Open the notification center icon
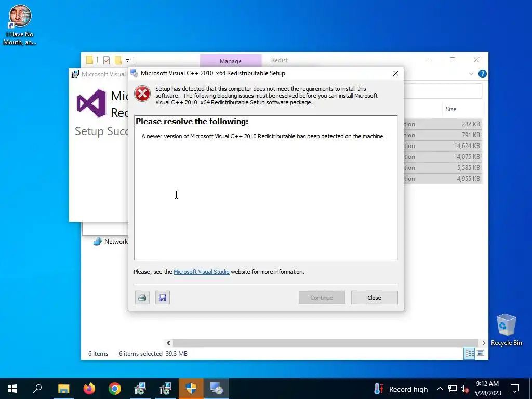Screen dimensions: 532x399 515,389
